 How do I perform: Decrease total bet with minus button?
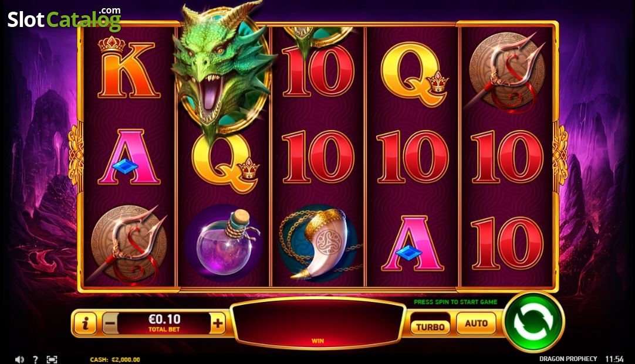pos(110,323)
